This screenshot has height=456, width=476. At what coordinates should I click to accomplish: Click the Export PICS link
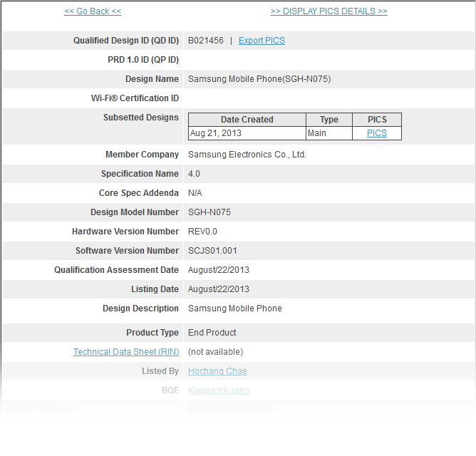click(262, 41)
